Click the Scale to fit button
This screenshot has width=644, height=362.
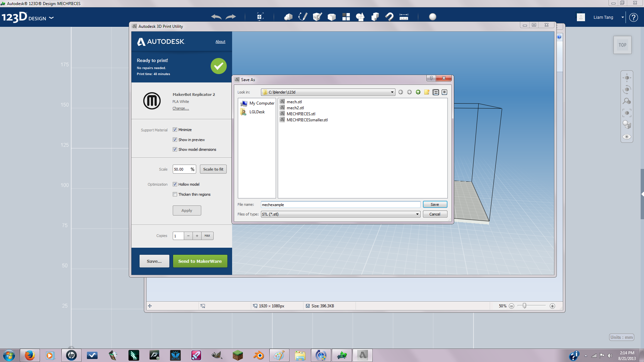click(x=213, y=169)
